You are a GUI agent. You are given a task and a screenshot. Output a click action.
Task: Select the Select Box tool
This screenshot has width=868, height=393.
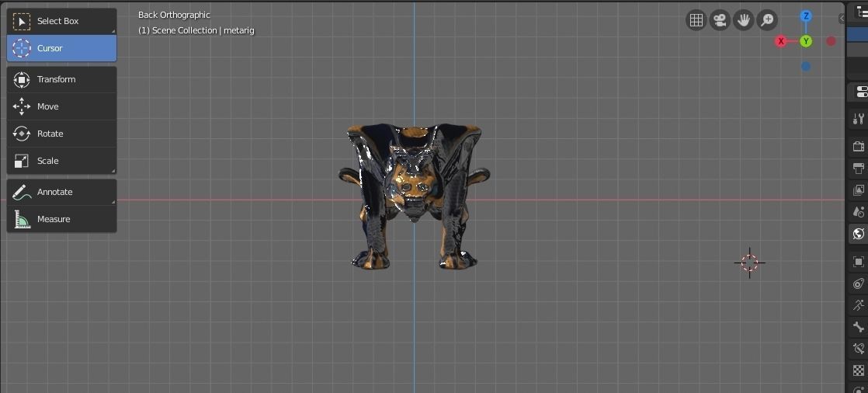click(x=61, y=21)
